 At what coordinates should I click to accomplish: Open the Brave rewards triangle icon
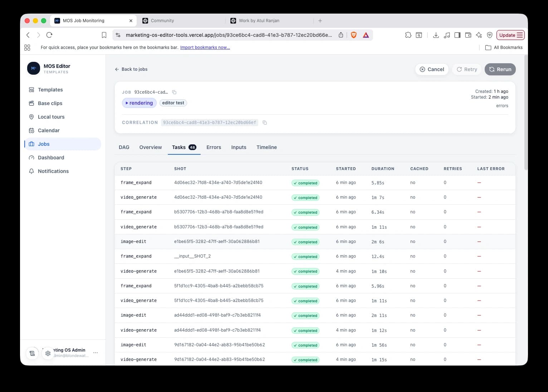point(366,35)
